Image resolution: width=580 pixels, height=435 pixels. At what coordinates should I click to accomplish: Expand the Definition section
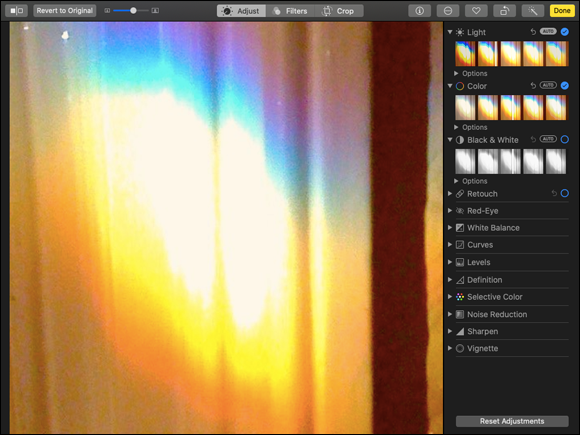point(450,280)
